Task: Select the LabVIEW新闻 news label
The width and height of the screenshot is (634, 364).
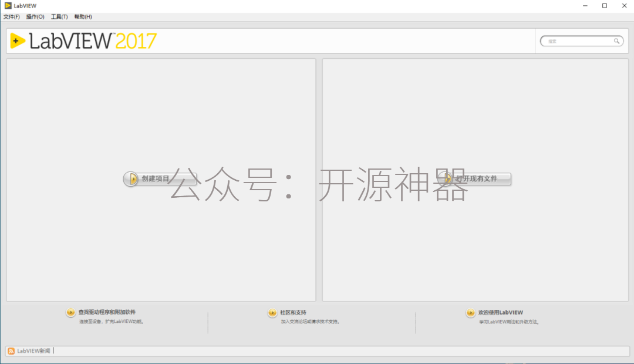Action: click(x=33, y=350)
